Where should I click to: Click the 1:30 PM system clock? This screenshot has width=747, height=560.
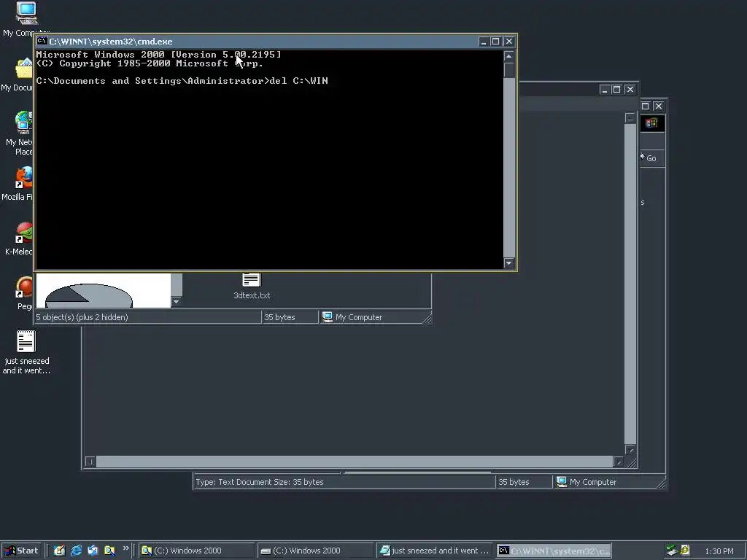tap(719, 551)
